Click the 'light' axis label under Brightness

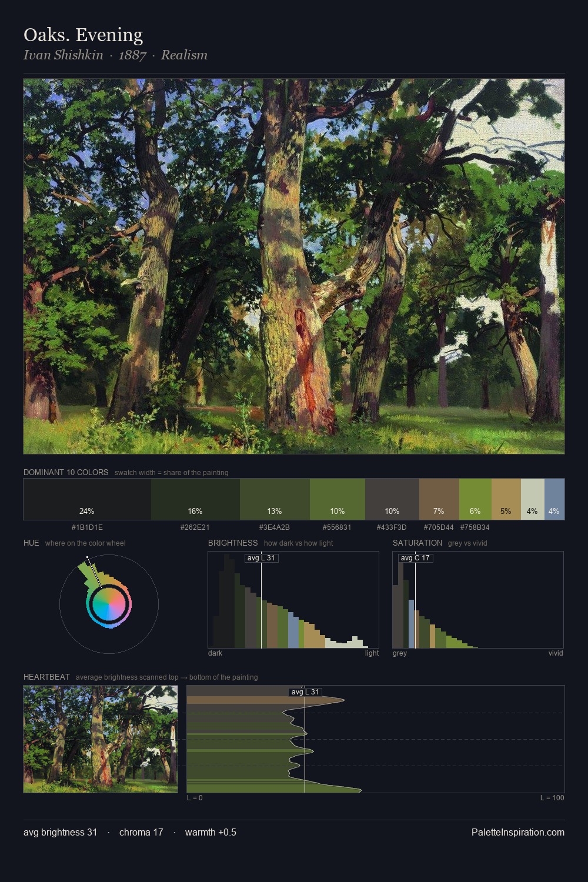tap(372, 653)
